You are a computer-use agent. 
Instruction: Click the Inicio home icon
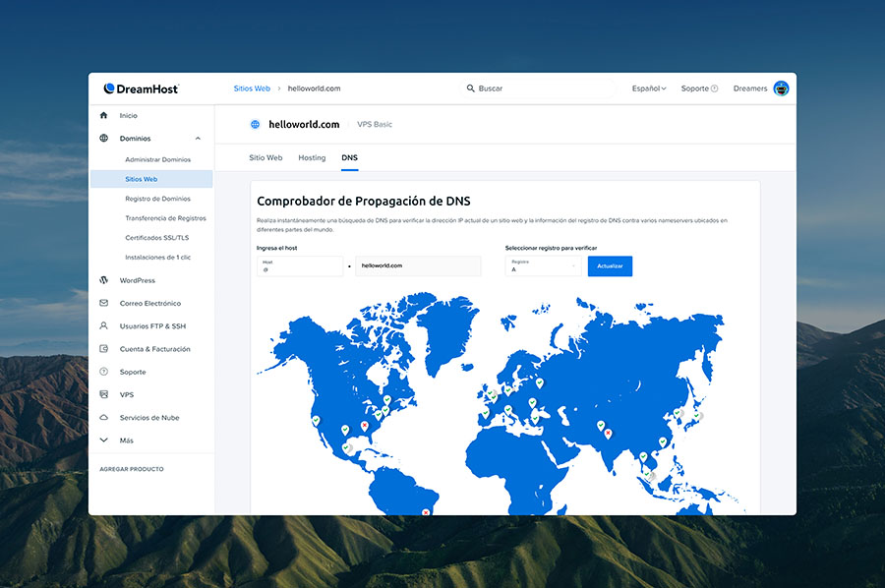[104, 115]
